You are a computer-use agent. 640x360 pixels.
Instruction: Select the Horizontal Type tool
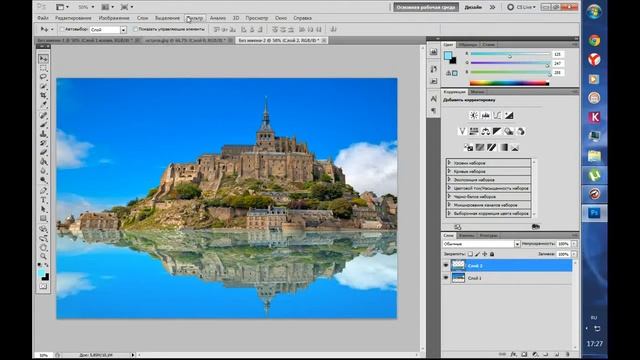click(43, 200)
